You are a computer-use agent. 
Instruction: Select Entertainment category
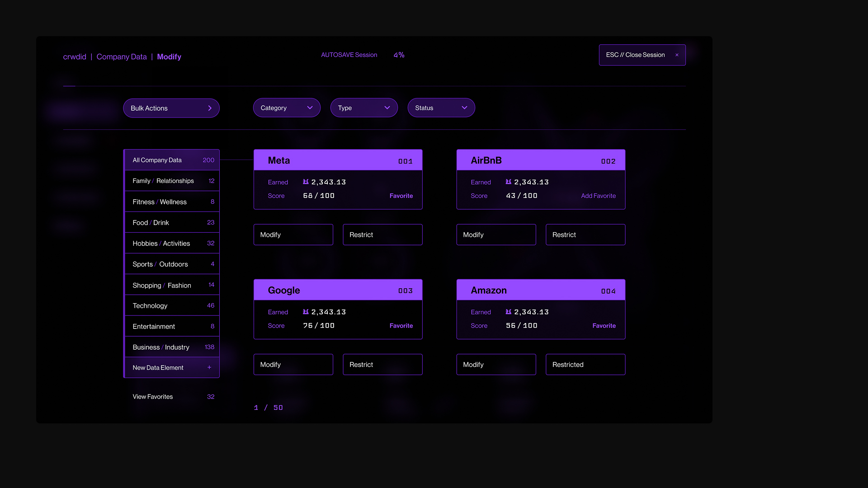coord(172,326)
